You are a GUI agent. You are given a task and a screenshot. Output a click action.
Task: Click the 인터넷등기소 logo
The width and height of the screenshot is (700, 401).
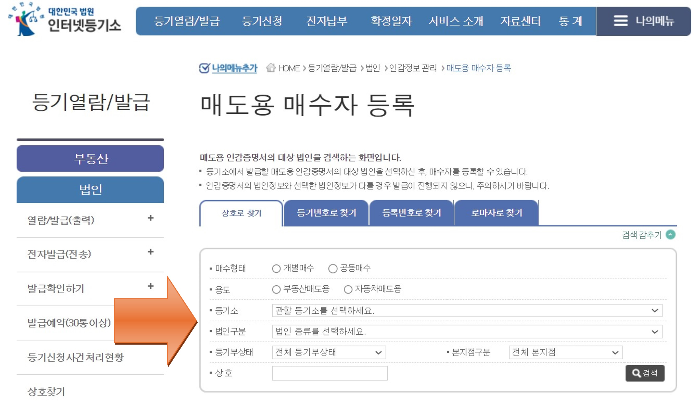click(65, 20)
